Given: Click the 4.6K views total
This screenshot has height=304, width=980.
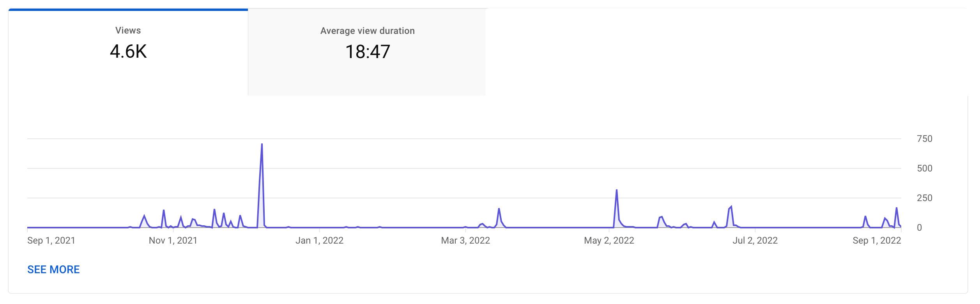Looking at the screenshot, I should click(128, 51).
